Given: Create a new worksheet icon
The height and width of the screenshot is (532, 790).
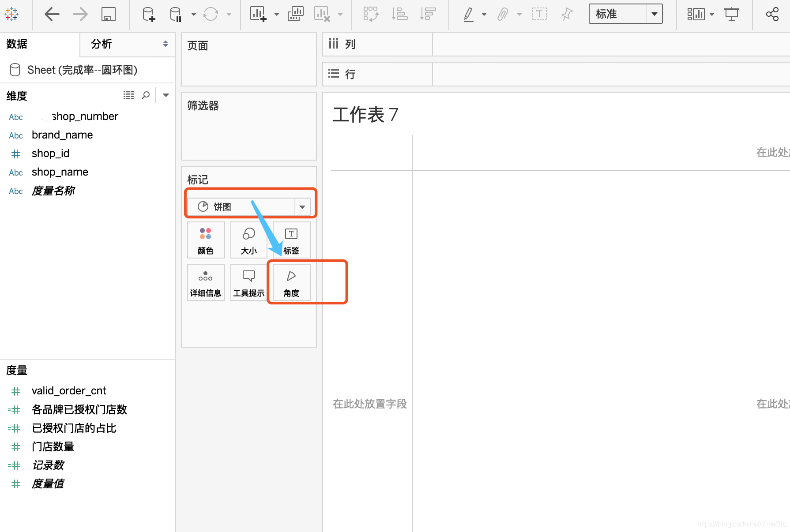Looking at the screenshot, I should click(x=258, y=14).
